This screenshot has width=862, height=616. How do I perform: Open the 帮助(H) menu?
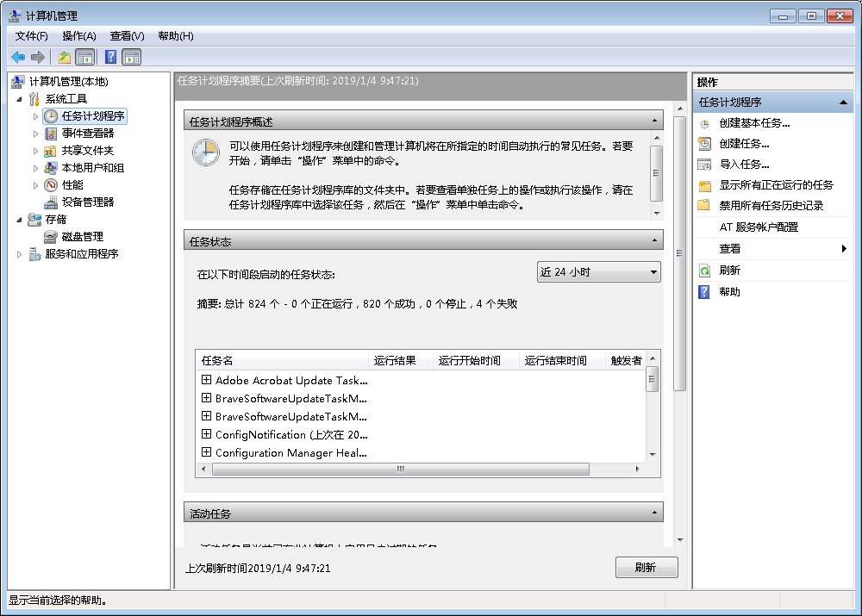click(x=175, y=36)
